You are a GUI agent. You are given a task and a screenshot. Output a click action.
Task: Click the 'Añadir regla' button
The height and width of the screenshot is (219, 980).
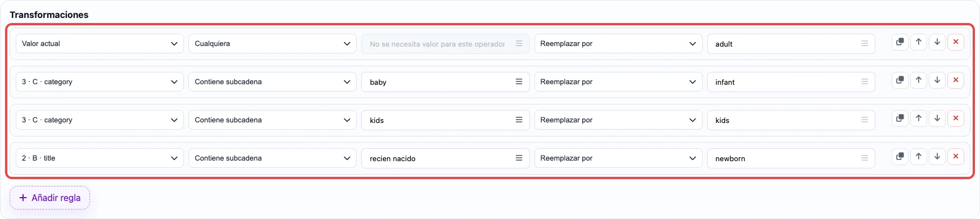point(50,198)
